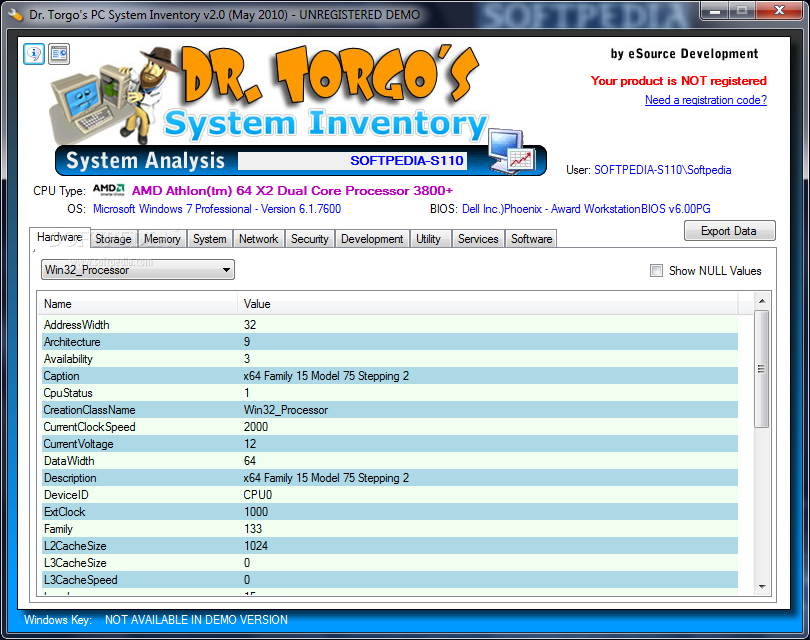Viewport: 810px width, 640px height.
Task: Go to the Security tab
Action: coord(310,239)
